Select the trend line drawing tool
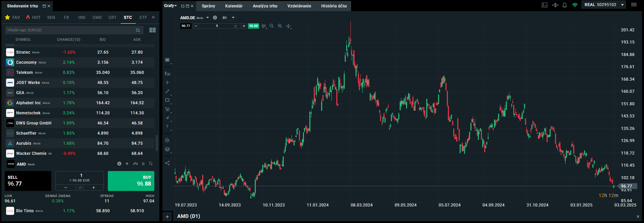Viewport: 644px width, 223px height. click(x=167, y=91)
